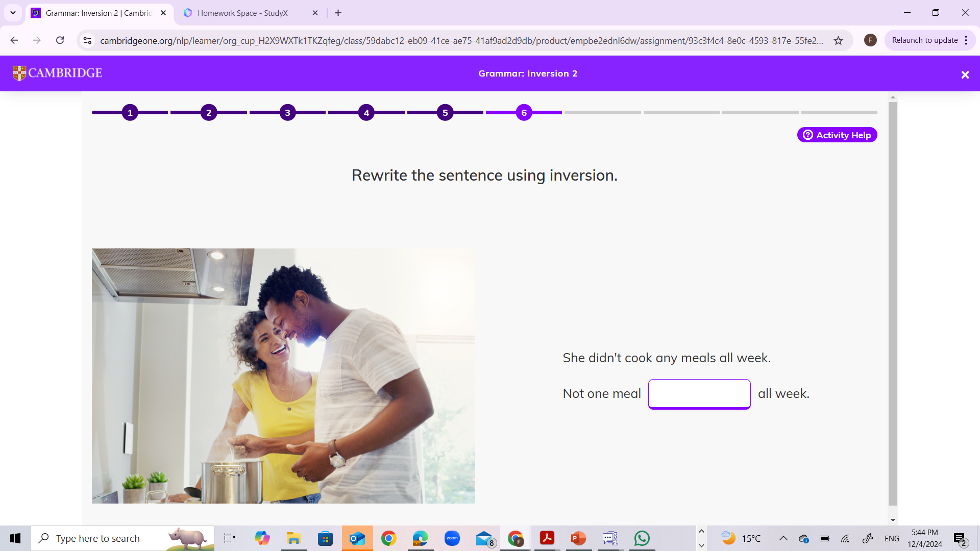Click the back navigation arrow

point(14,40)
